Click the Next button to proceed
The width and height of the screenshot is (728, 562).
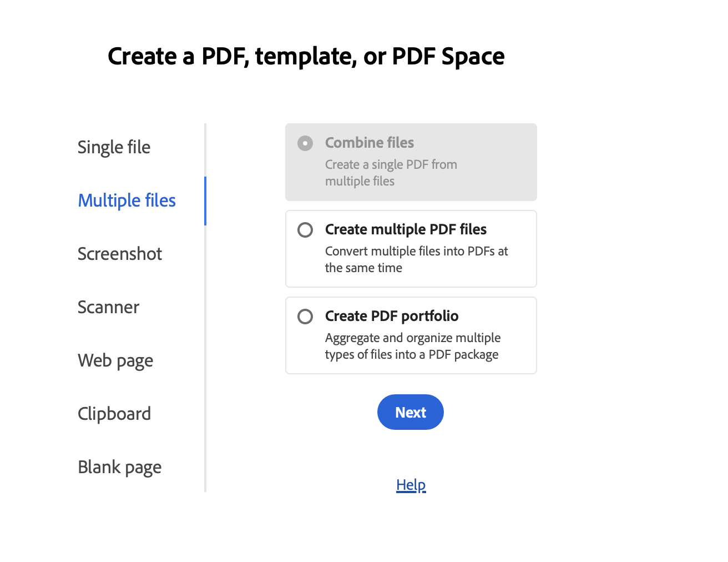point(411,412)
